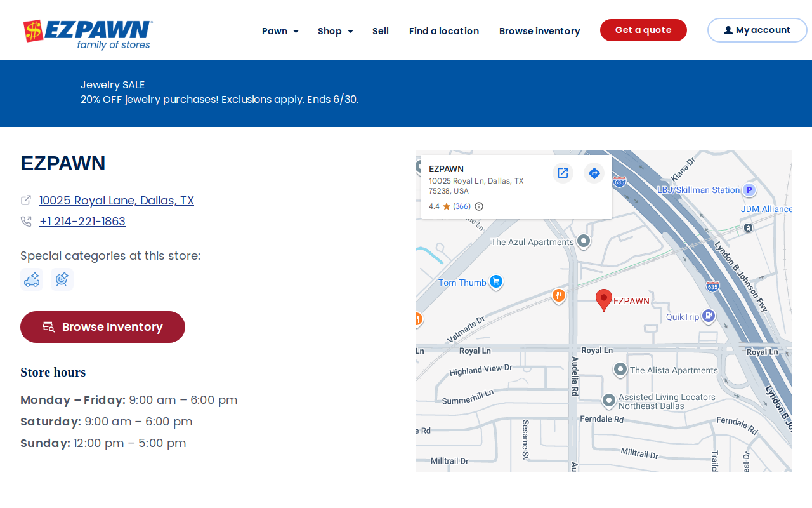Select the Tom Thumb grocery marker on map
Image resolution: width=812 pixels, height=508 pixels.
pyautogui.click(x=496, y=282)
